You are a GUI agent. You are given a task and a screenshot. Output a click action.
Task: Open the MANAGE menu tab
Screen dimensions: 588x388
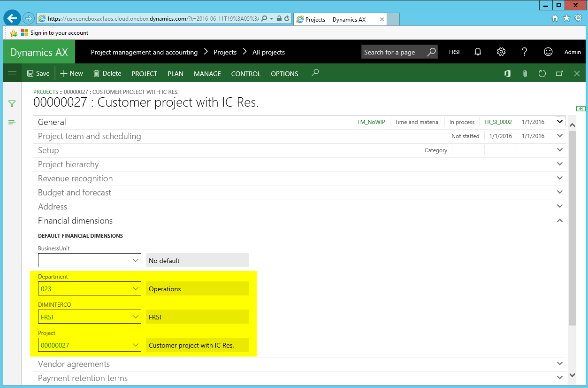[207, 74]
